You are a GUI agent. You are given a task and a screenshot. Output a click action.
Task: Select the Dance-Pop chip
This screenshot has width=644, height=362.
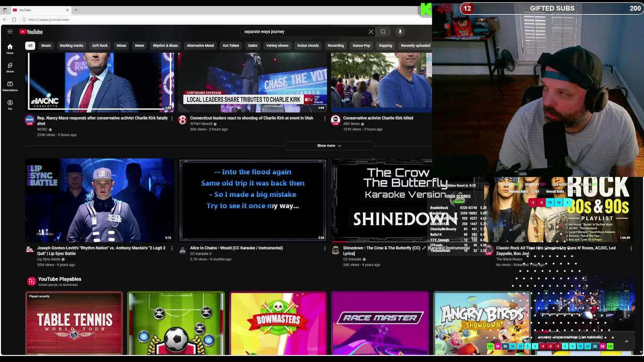[x=361, y=46]
